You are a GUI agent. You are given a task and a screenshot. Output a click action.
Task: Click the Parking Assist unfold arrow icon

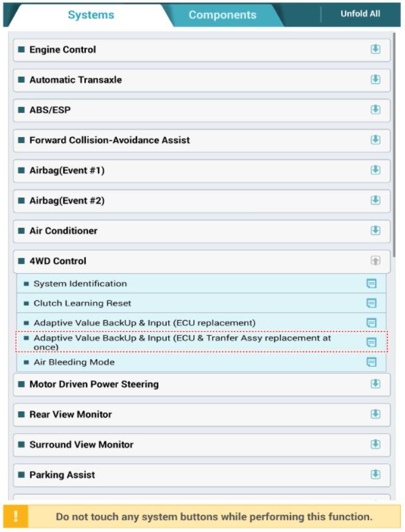375,474
